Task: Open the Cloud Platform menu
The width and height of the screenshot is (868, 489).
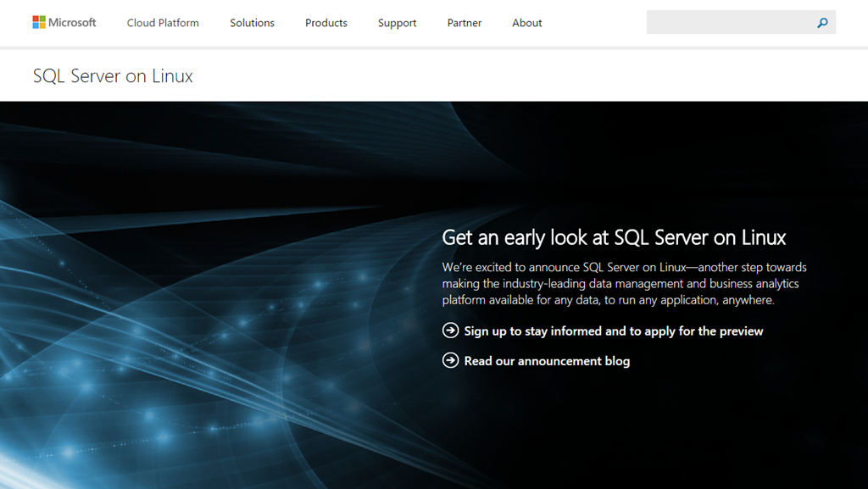Action: click(163, 23)
